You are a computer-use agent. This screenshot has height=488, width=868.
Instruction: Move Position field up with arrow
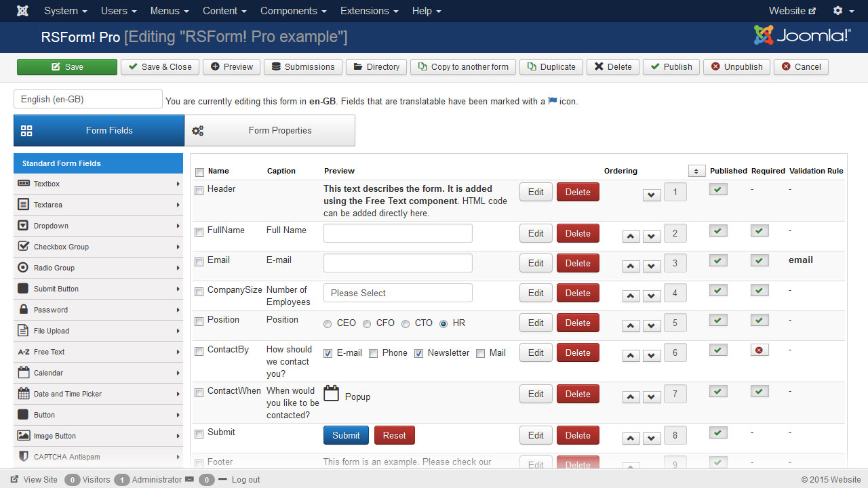(631, 326)
